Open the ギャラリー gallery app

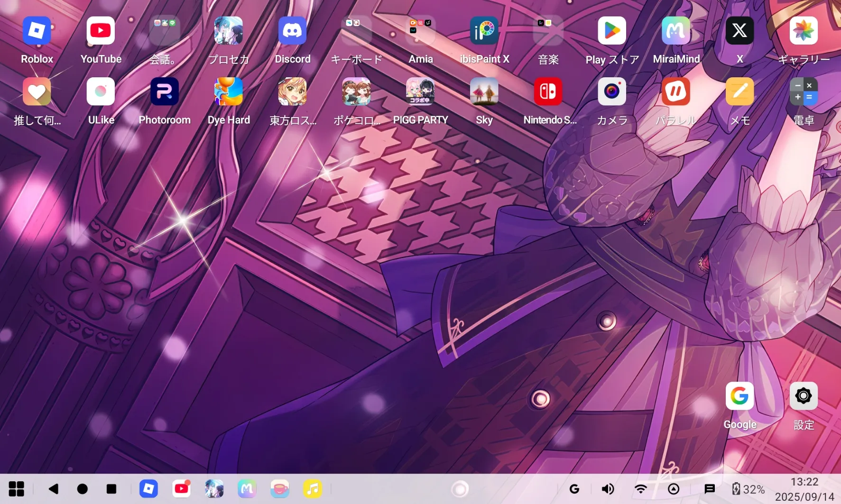click(x=804, y=31)
